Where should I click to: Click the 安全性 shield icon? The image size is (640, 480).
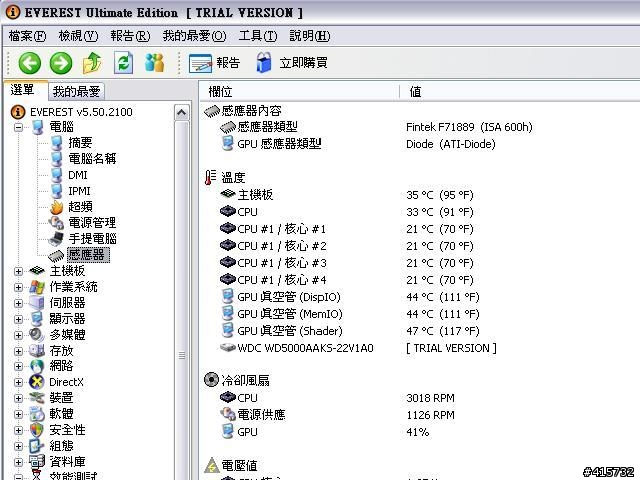[37, 430]
